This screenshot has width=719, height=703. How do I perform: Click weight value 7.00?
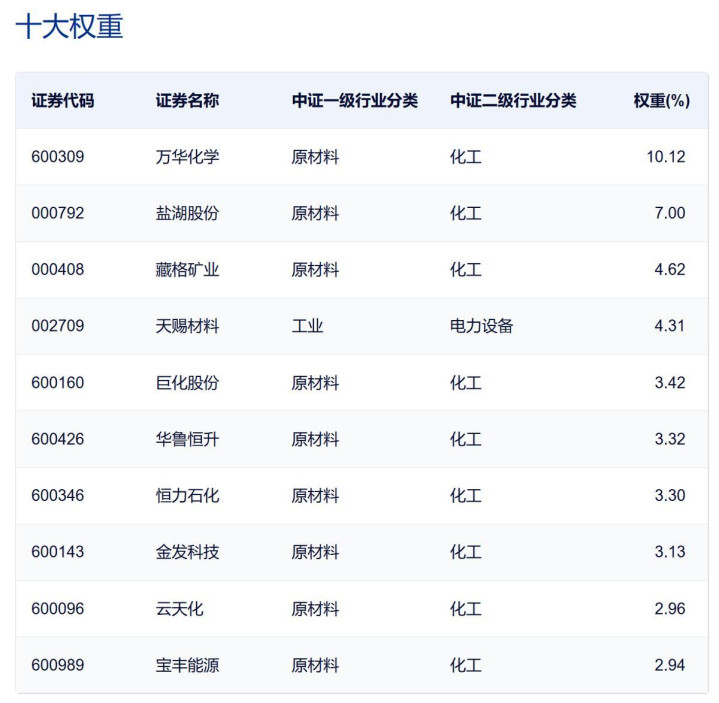670,213
